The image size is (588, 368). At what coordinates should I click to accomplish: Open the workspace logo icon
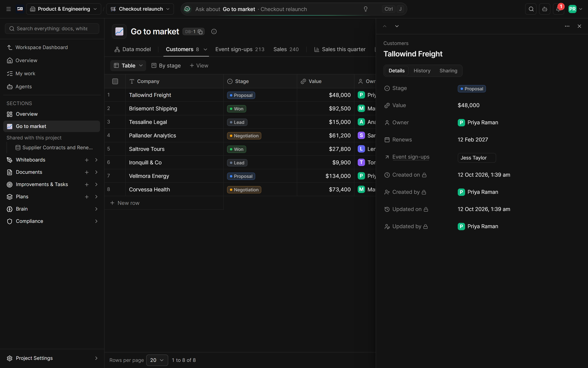20,9
